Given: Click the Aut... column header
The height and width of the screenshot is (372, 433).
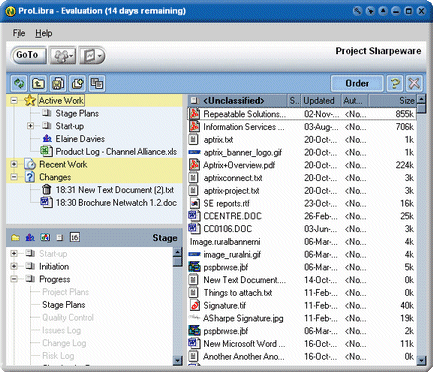Looking at the screenshot, I should (x=354, y=100).
